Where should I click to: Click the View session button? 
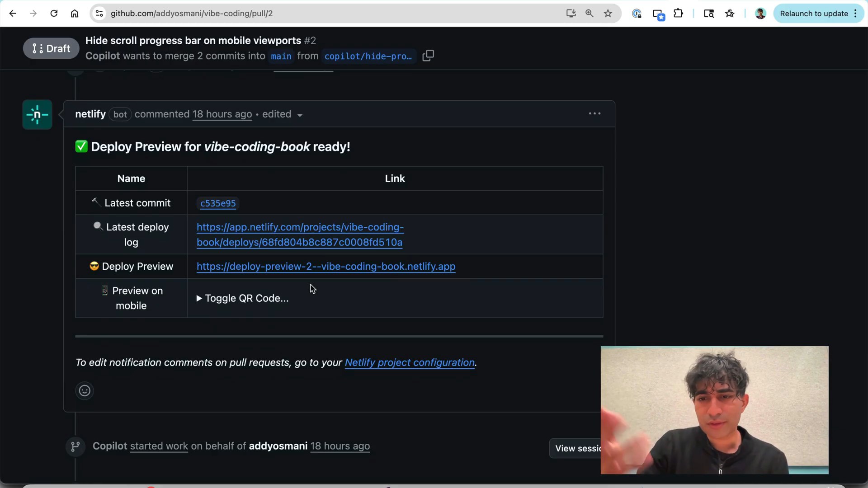pyautogui.click(x=576, y=448)
